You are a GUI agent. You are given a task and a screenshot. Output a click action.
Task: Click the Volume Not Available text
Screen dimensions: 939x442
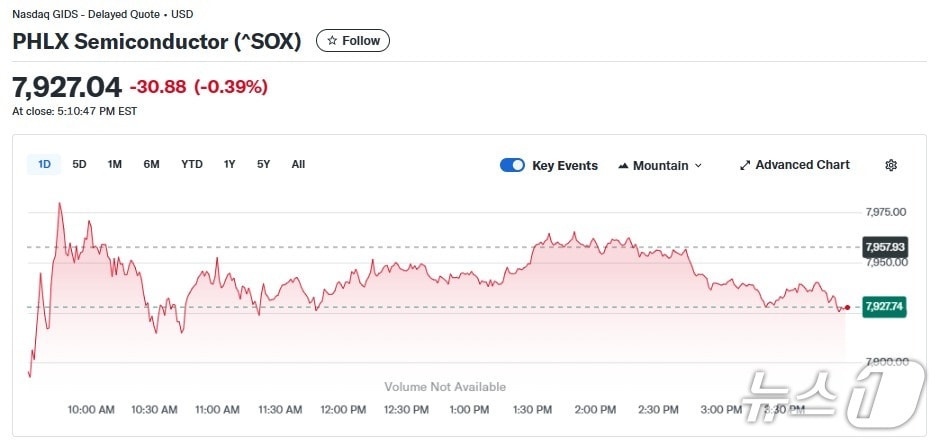[445, 387]
